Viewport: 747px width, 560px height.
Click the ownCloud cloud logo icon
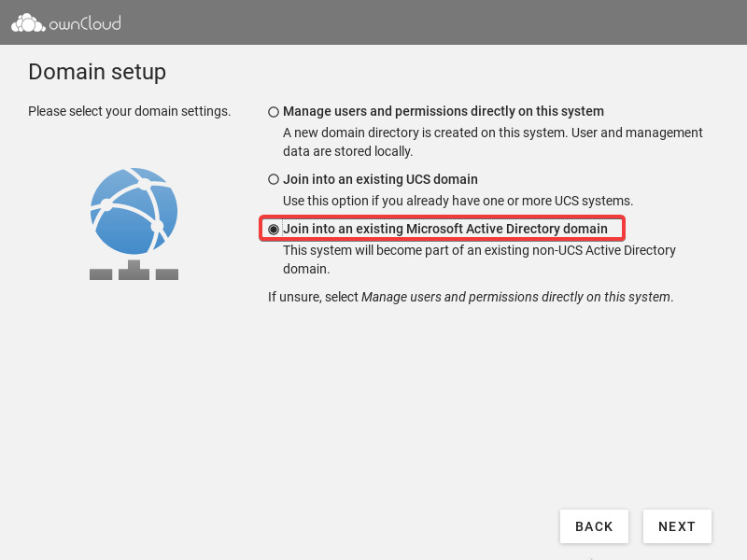tap(27, 23)
